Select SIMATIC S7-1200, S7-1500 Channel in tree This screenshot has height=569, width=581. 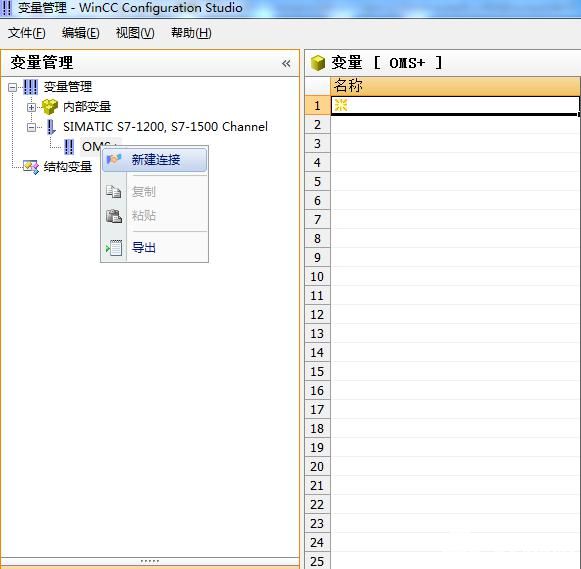(165, 127)
